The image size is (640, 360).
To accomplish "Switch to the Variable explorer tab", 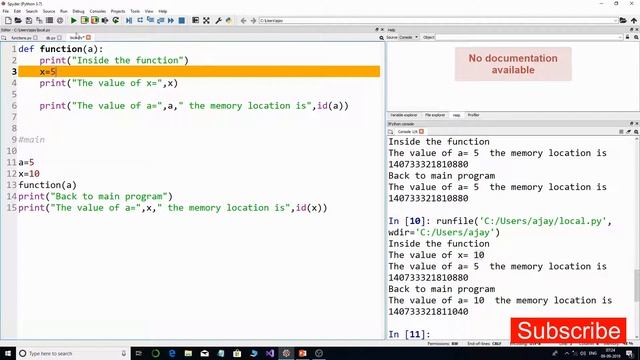I will pyautogui.click(x=404, y=115).
